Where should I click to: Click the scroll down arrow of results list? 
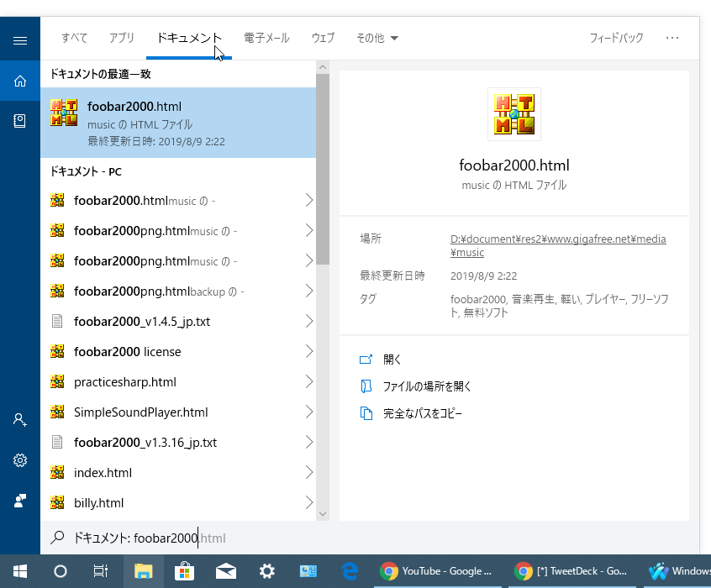point(323,513)
